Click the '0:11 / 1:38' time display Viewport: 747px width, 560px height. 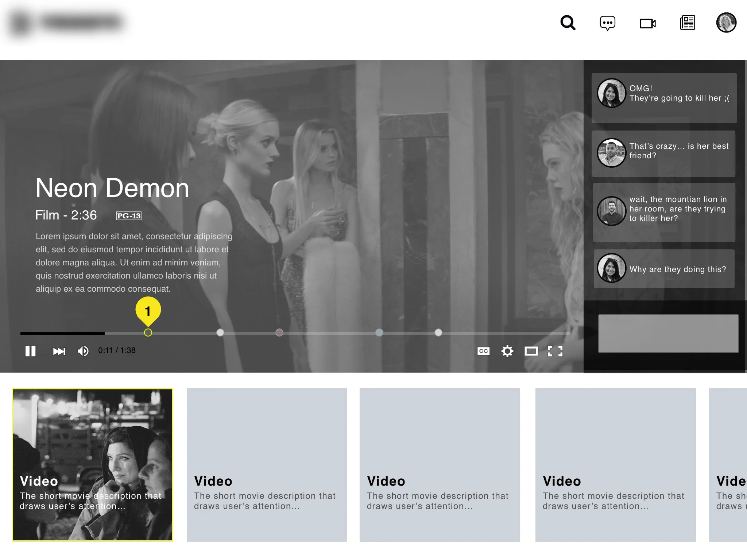point(117,350)
